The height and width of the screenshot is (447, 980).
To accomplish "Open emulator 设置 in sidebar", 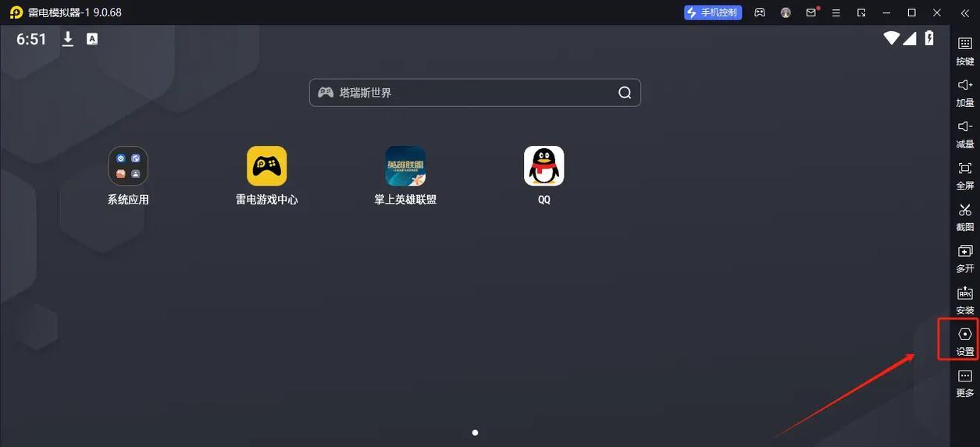I will pyautogui.click(x=965, y=341).
